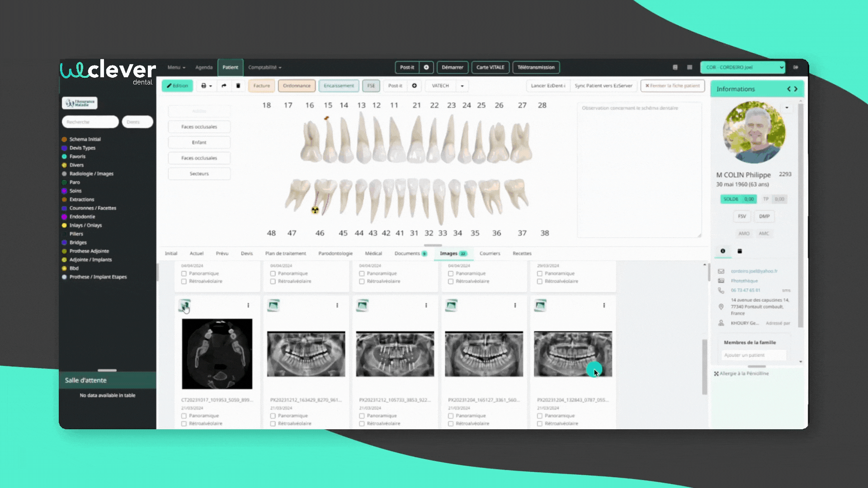Viewport: 868px width, 488px height.
Task: Switch to the Actuel tab
Action: coord(197,253)
